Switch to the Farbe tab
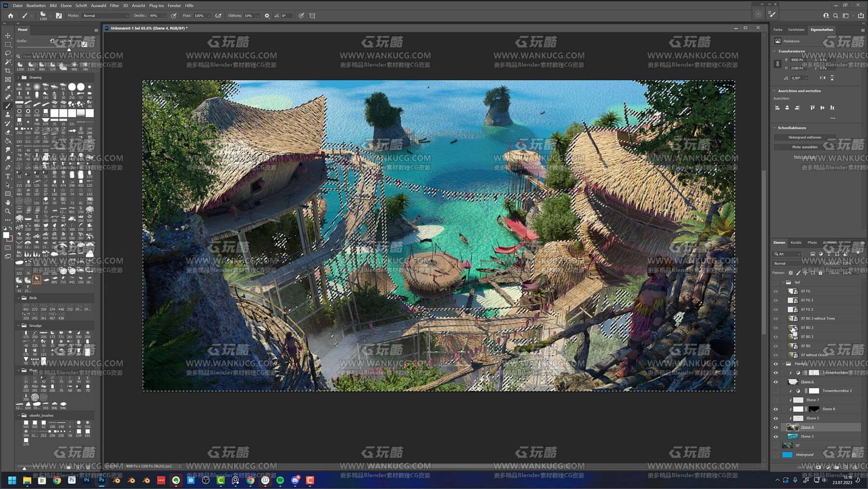Viewport: 868px width, 489px height. [x=778, y=29]
